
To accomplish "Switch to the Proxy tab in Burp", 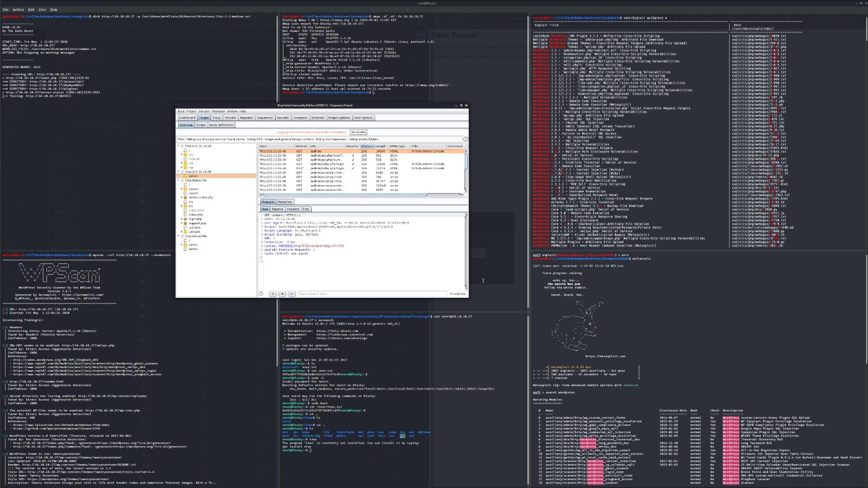I will click(216, 118).
